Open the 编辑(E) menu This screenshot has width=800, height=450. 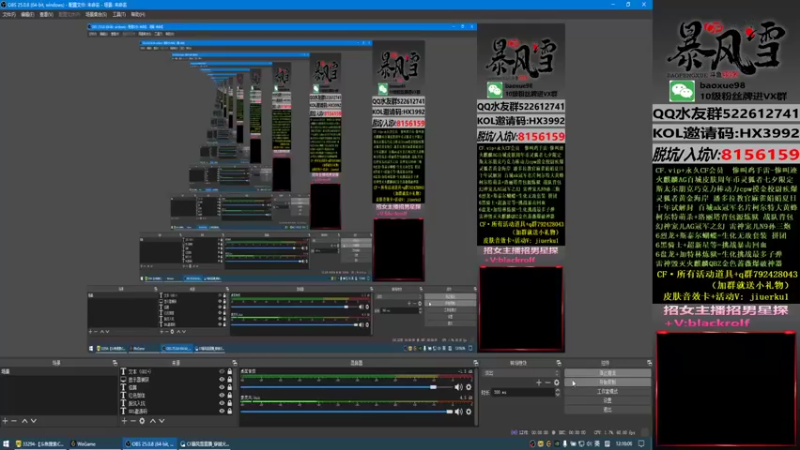click(x=27, y=14)
